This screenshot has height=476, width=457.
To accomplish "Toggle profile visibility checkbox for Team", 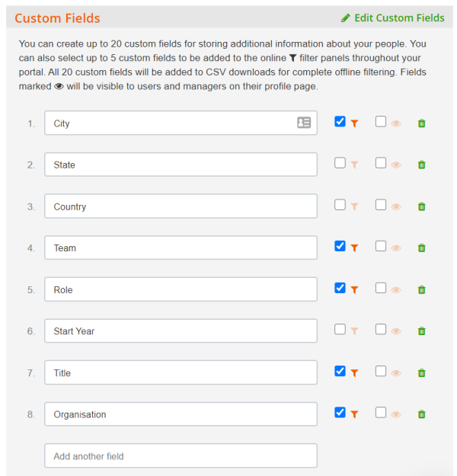I will click(381, 246).
